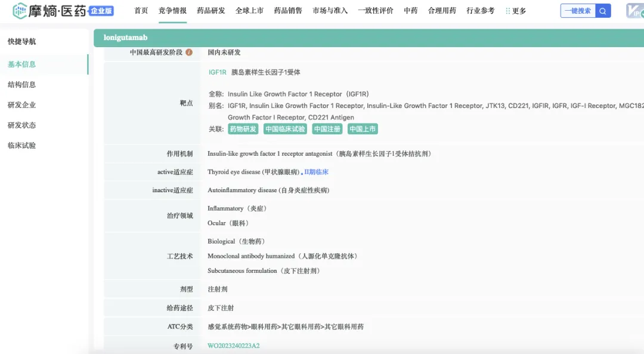Click the magnifier search icon button
Image resolution: width=644 pixels, height=354 pixels.
[x=603, y=11]
